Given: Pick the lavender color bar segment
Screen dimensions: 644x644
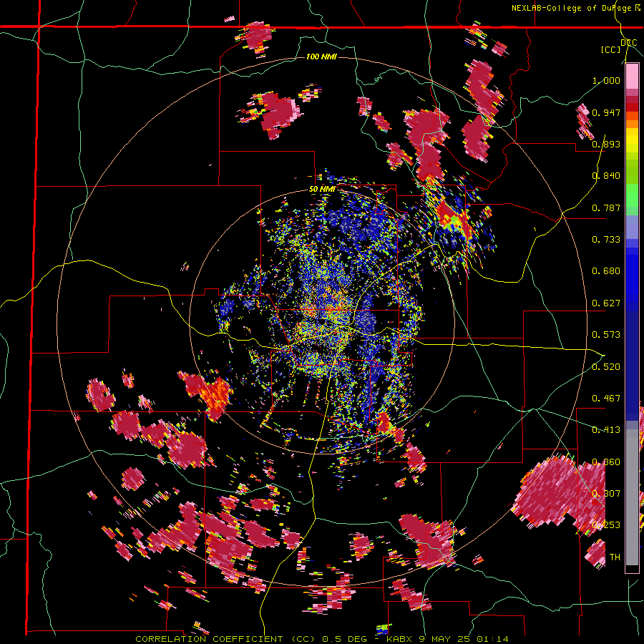Looking at the screenshot, I should click(x=632, y=228).
